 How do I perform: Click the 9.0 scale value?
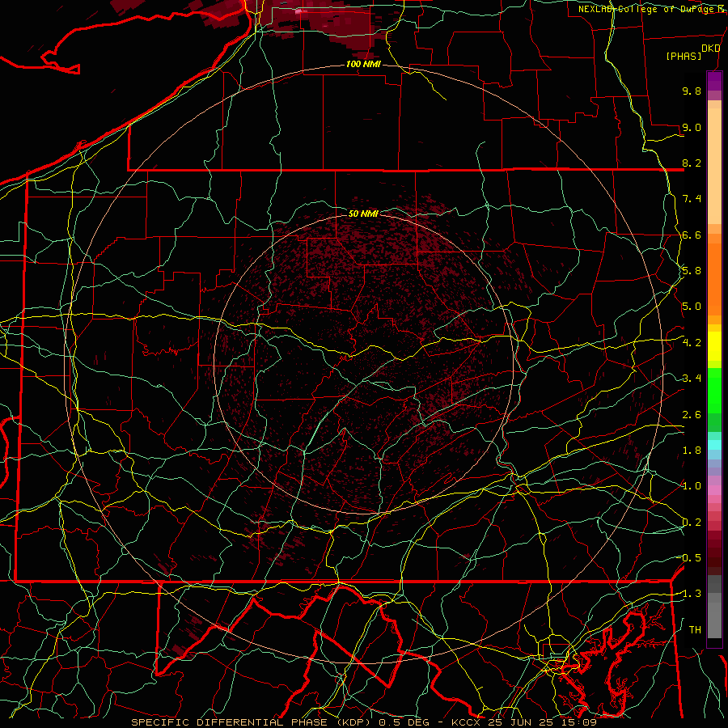[692, 127]
